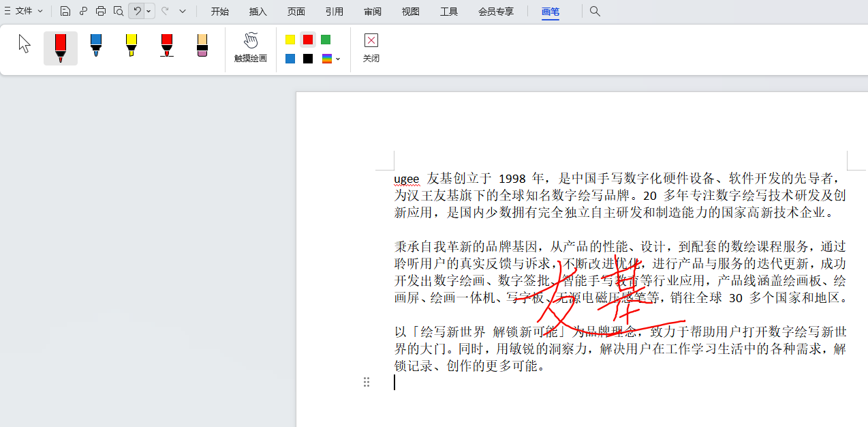Expand quick access toolbar customize chevron
The image size is (868, 427).
[x=182, y=11]
